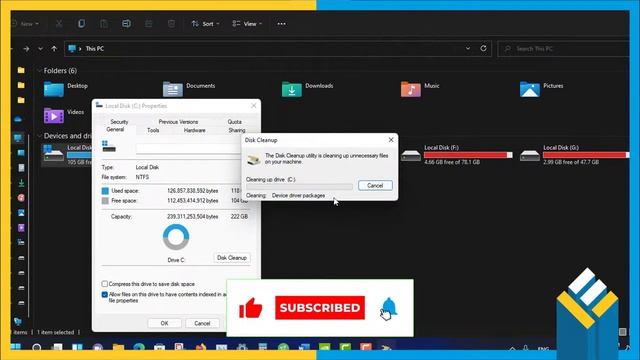Open the Music folder
Screen dimensions: 640x360
click(420, 89)
